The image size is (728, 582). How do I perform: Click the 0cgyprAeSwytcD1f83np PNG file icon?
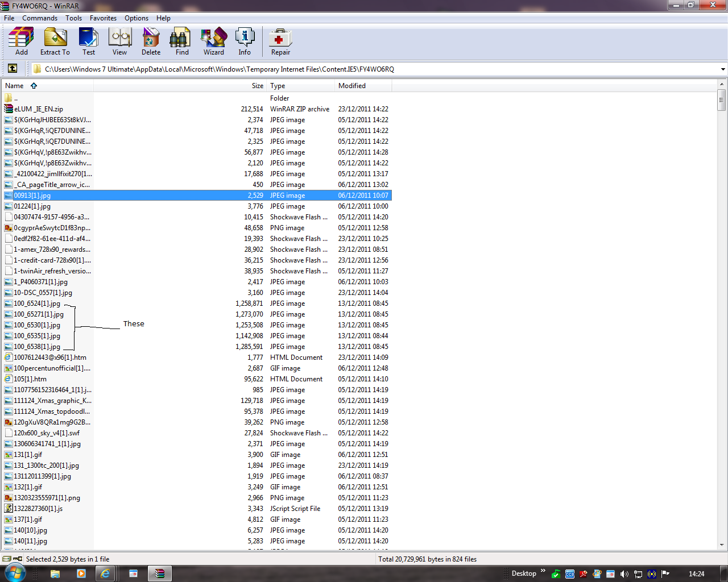click(9, 228)
